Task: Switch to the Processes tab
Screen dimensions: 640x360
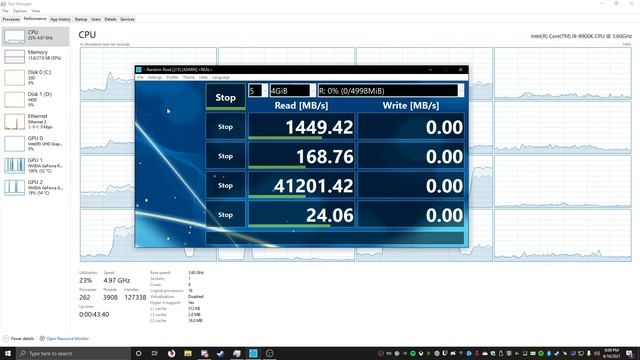Action: tap(11, 19)
